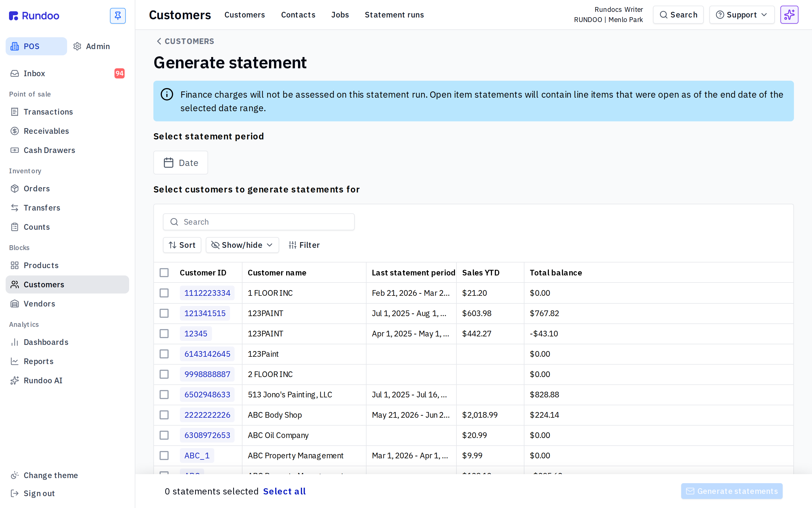Check the ABC Property Management ABC_1 checkbox

[164, 456]
